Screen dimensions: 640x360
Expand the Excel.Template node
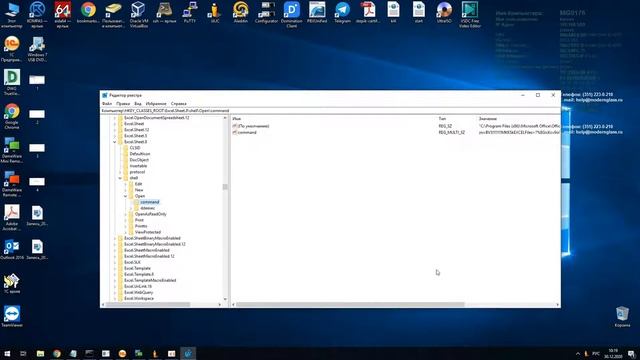[x=115, y=268]
